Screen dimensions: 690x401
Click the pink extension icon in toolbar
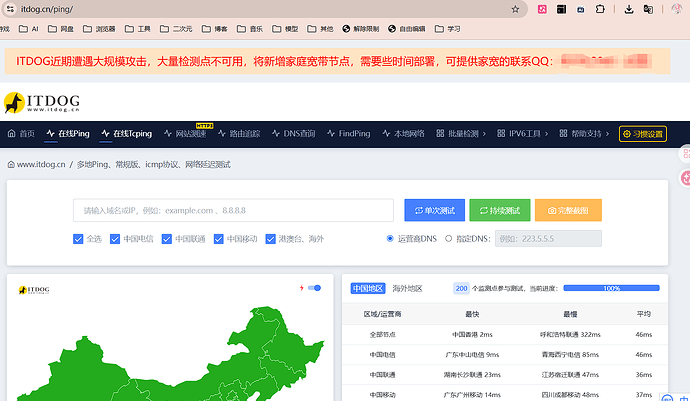[x=542, y=9]
